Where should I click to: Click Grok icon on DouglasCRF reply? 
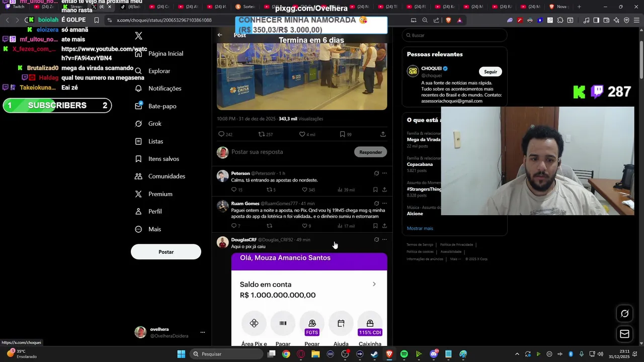tap(376, 239)
